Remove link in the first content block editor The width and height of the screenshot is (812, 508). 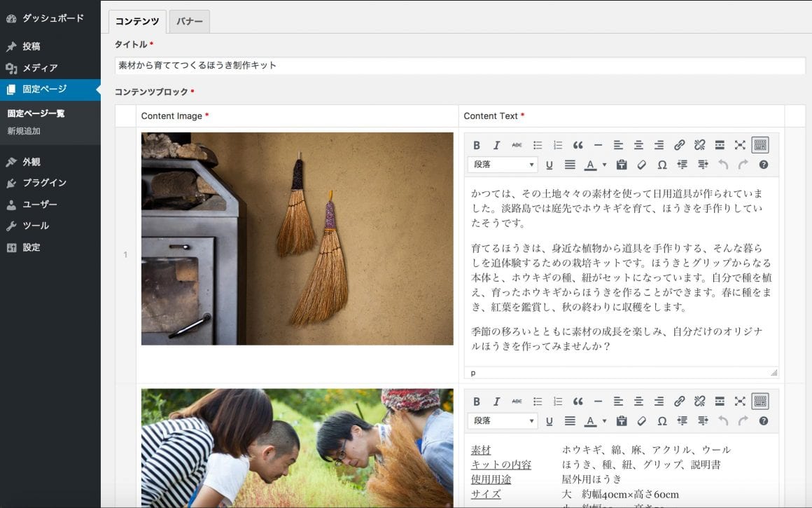tap(699, 145)
